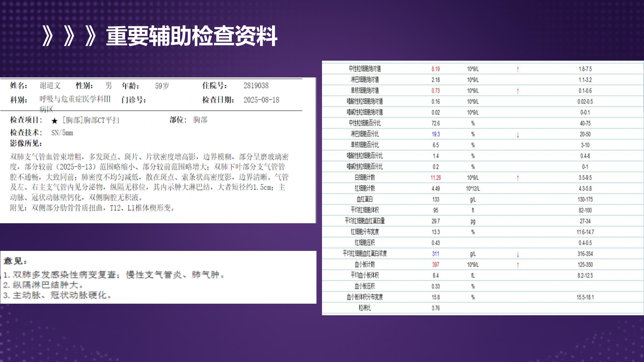Click opinion line 2 纵隔淋巴结肿大
644x362 pixels.
pos(43,285)
